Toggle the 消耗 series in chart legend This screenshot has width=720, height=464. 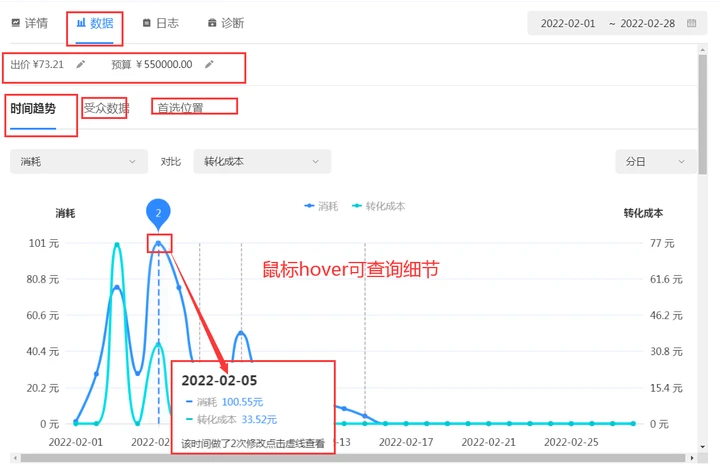coord(322,206)
